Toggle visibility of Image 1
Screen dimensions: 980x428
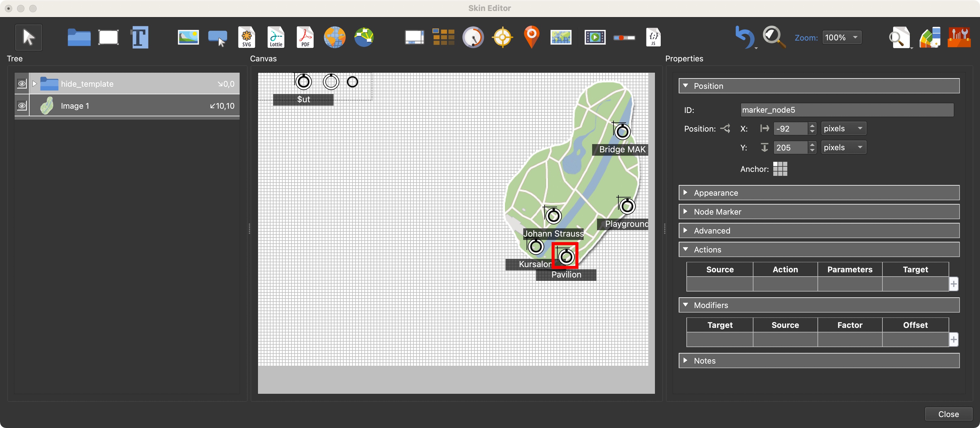pyautogui.click(x=22, y=106)
